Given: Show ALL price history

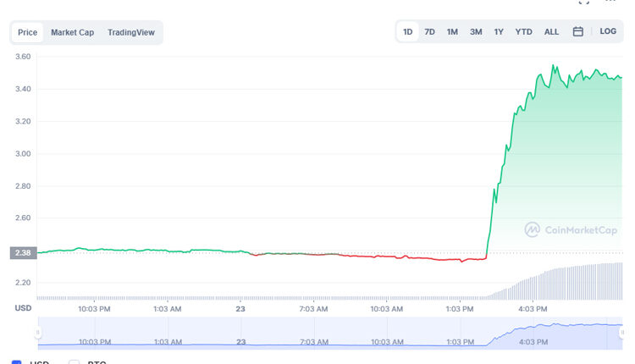Looking at the screenshot, I should (551, 31).
